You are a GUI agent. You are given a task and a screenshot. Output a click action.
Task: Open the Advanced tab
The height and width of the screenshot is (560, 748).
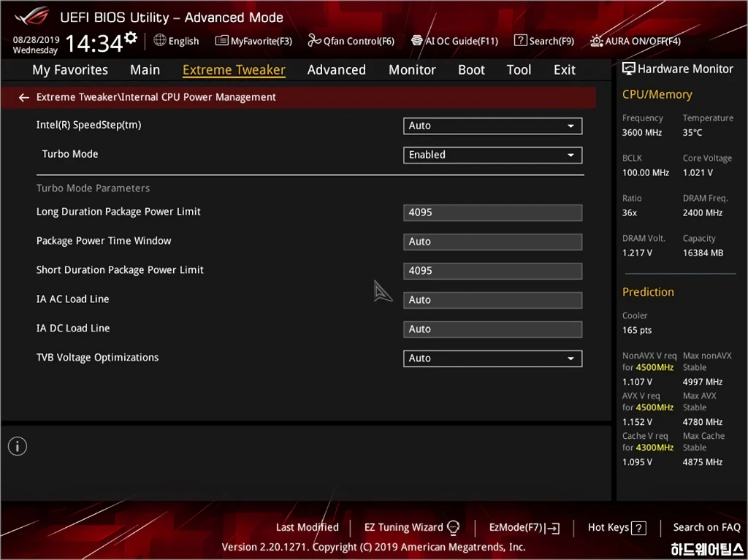pos(336,70)
